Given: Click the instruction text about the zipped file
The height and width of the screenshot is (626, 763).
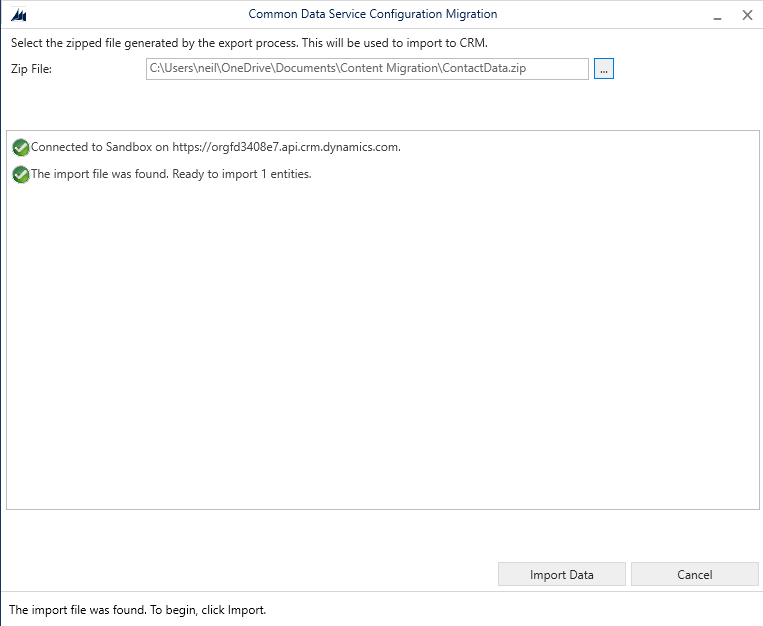Looking at the screenshot, I should pyautogui.click(x=248, y=43).
